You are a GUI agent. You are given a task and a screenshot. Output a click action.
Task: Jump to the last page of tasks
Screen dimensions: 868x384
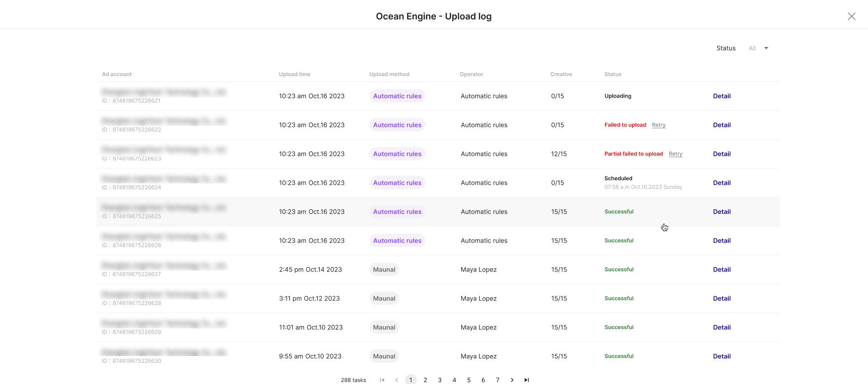[x=526, y=380]
